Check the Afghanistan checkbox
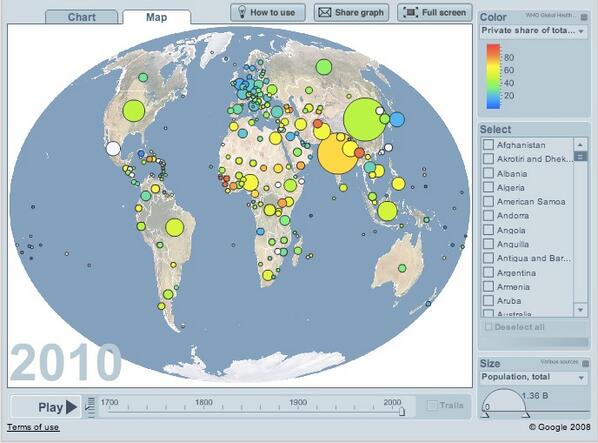Viewport: 598px width, 443px height. (488, 144)
